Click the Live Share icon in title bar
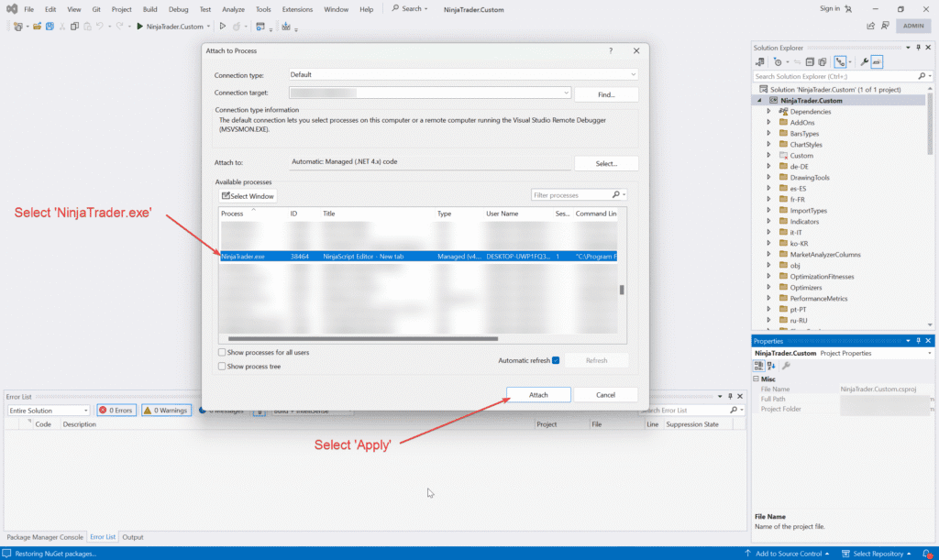The width and height of the screenshot is (939, 560). pyautogui.click(x=871, y=26)
